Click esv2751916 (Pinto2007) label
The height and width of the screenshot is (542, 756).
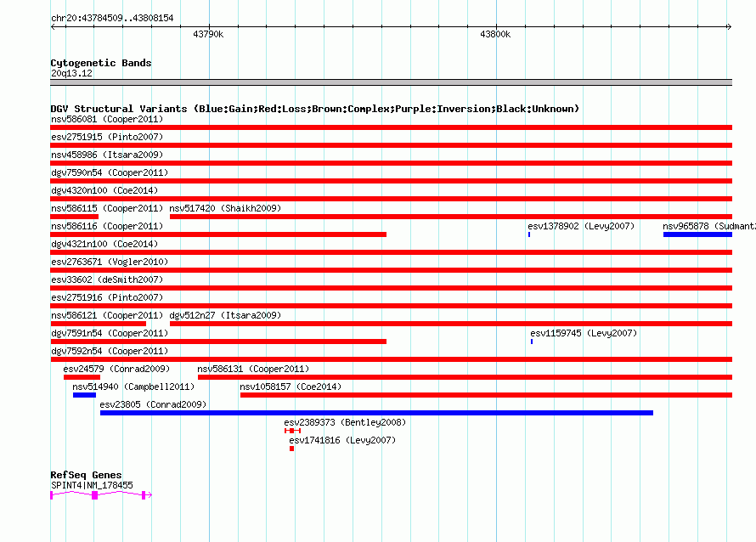(x=107, y=297)
